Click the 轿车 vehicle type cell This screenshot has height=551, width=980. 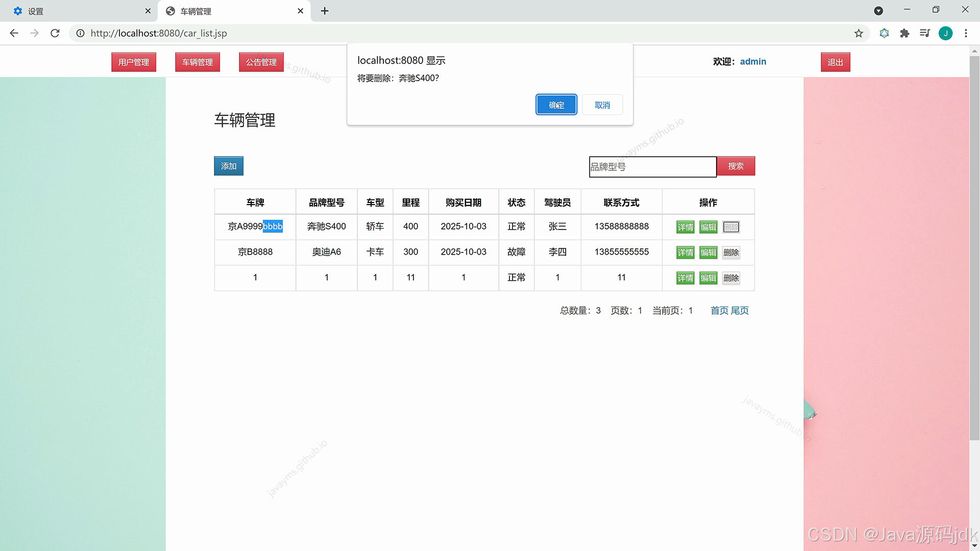coord(375,226)
